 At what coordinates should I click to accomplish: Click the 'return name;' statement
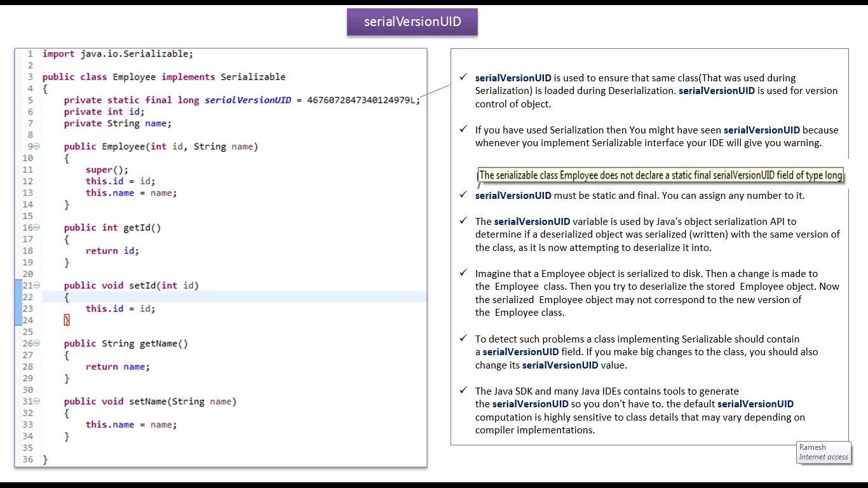point(118,366)
